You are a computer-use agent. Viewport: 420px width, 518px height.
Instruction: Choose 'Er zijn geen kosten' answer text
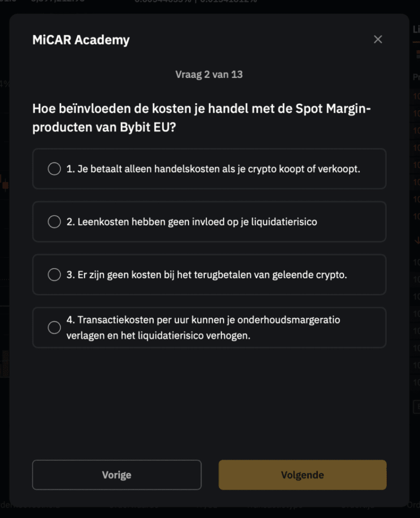pos(207,275)
